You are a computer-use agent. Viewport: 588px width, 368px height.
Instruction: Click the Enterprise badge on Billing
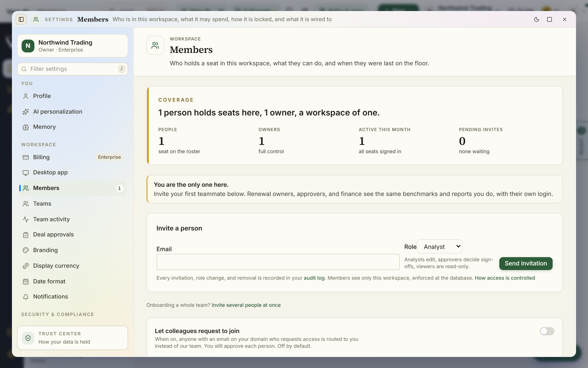109,157
